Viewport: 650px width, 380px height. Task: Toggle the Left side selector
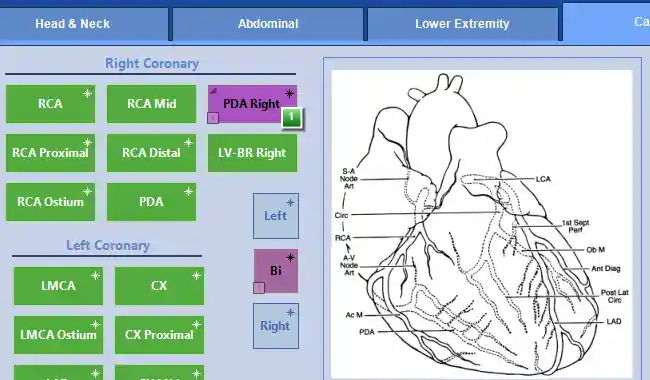pyautogui.click(x=276, y=216)
